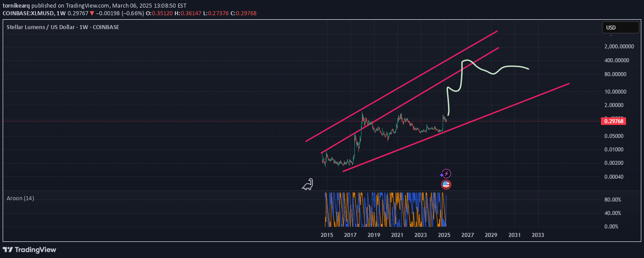The height and width of the screenshot is (258, 644).
Task: Click the TradingView logo
Action: point(30,249)
